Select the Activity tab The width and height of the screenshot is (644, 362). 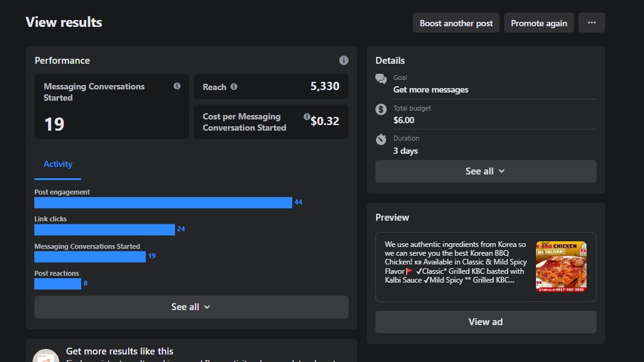(x=58, y=164)
